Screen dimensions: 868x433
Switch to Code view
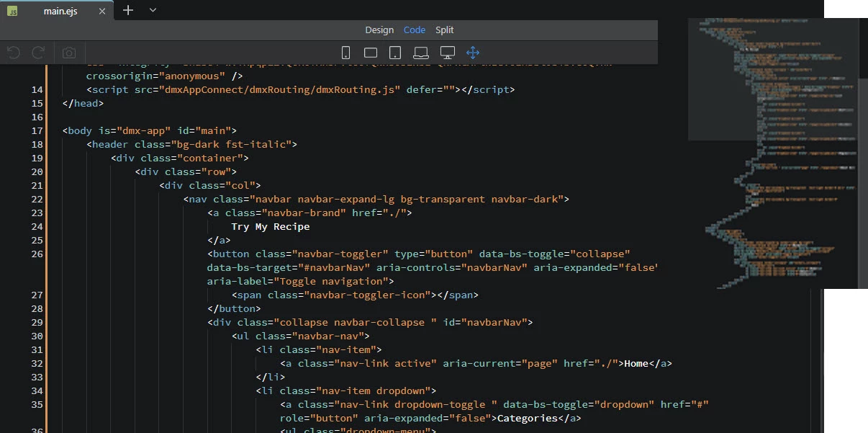coord(415,30)
